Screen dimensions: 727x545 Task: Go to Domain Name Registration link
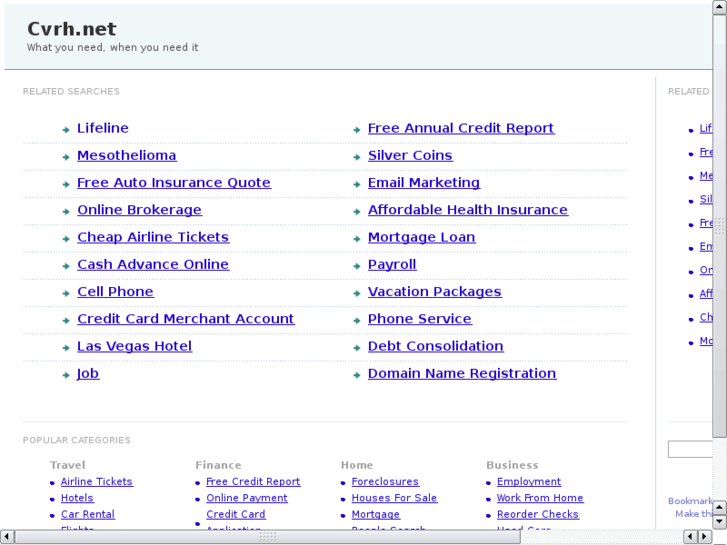[461, 373]
